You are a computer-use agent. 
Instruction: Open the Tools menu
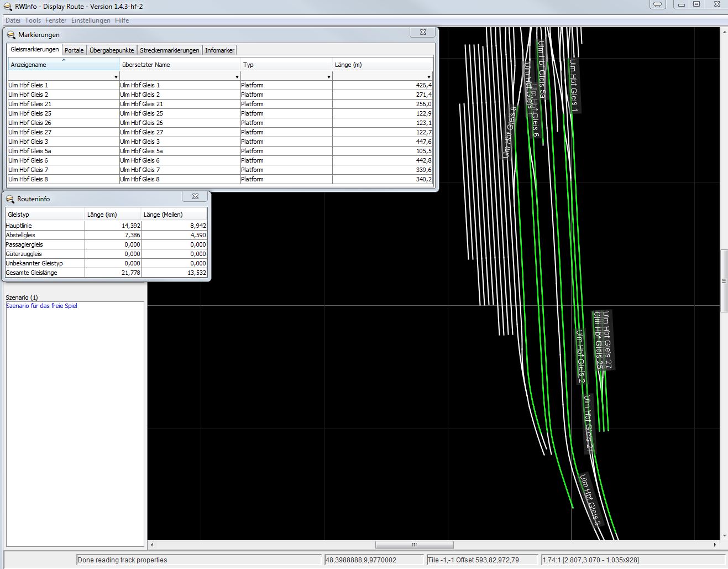click(33, 20)
